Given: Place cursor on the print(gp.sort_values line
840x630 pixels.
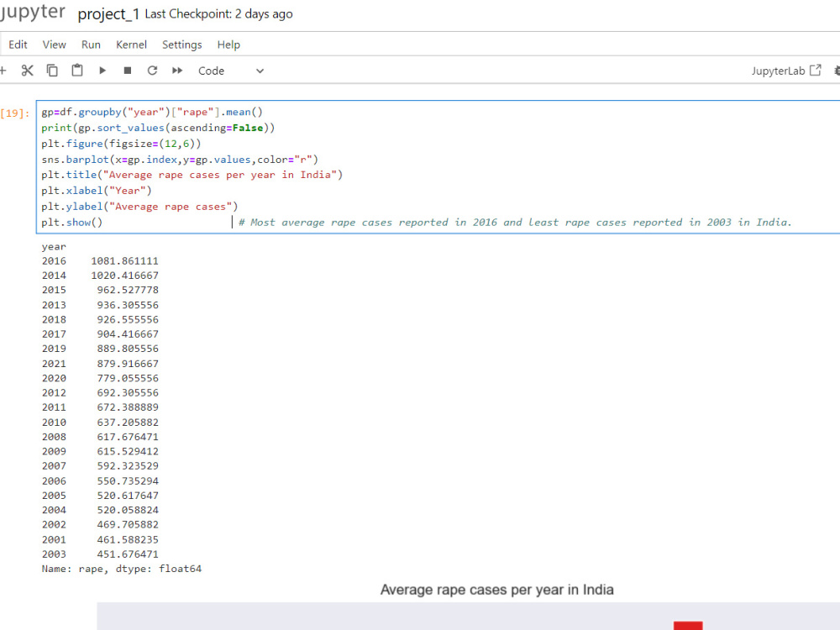Looking at the screenshot, I should (x=158, y=128).
